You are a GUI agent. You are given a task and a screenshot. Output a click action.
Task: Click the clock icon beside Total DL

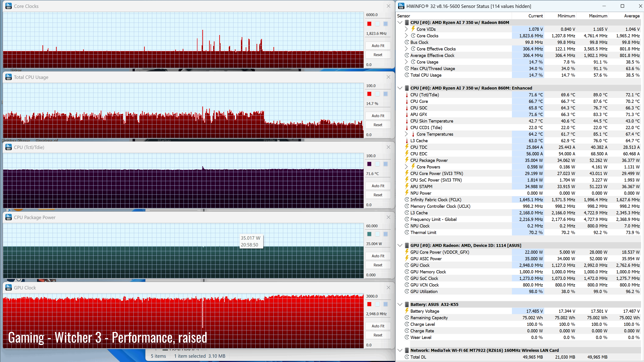(x=407, y=357)
